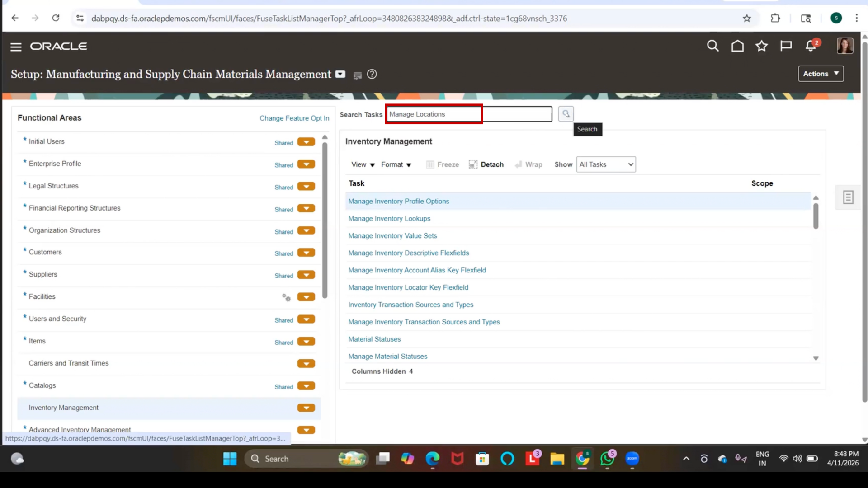The height and width of the screenshot is (488, 868).
Task: Click the Task column header
Action: coord(356,183)
